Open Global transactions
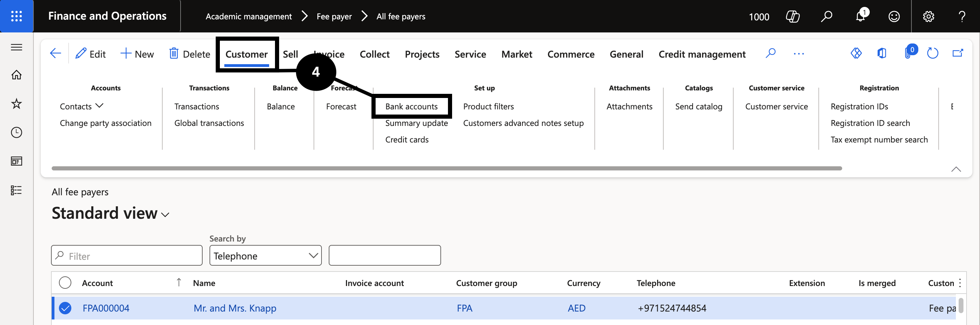980x325 pixels. coord(209,123)
